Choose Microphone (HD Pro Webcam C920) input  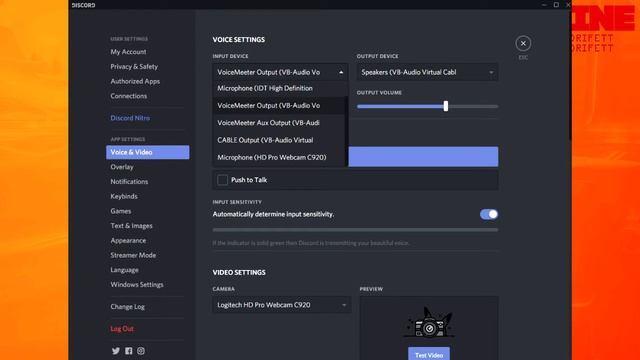279,157
